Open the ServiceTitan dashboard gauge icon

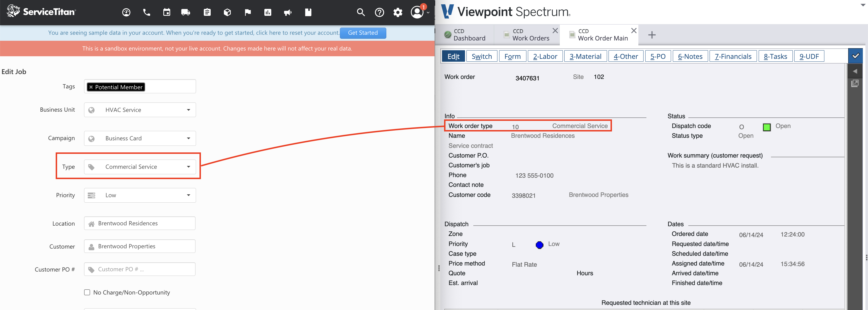pos(126,12)
